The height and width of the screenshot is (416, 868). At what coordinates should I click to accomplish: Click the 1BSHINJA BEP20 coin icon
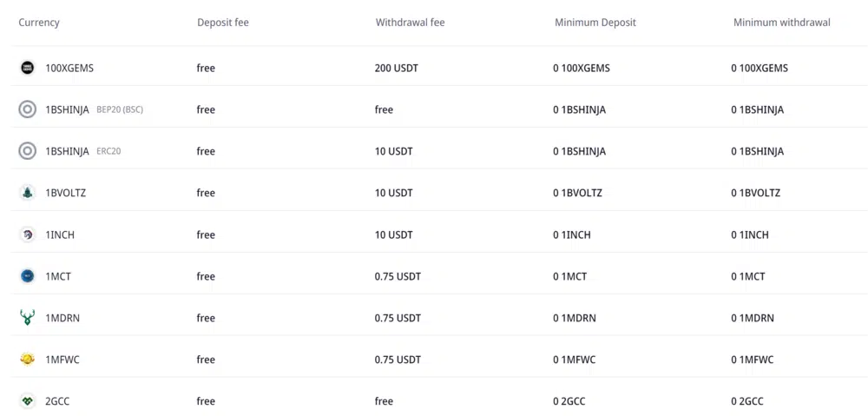(28, 109)
